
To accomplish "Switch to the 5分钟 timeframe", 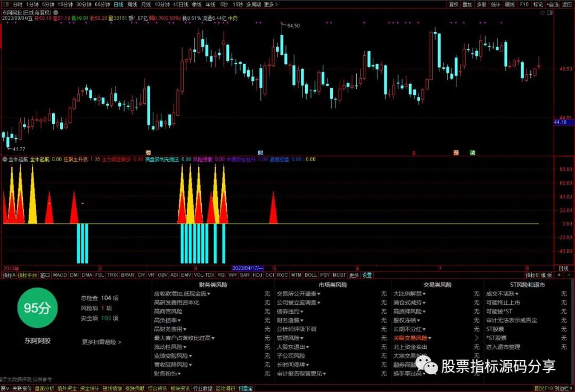I will click(48, 4).
